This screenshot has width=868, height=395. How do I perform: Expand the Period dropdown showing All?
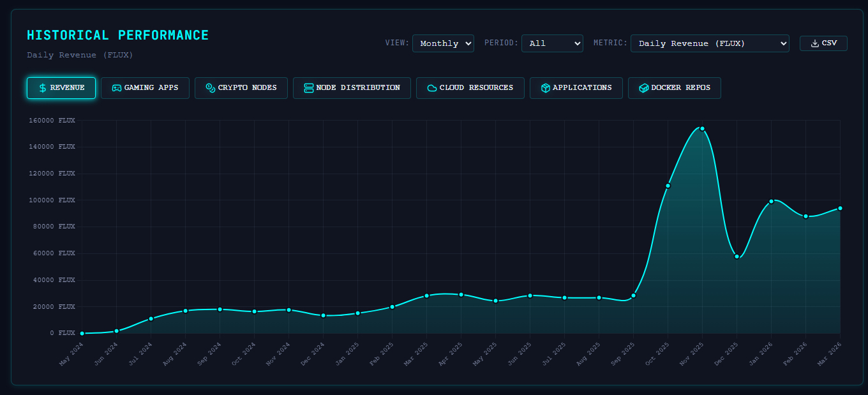552,43
